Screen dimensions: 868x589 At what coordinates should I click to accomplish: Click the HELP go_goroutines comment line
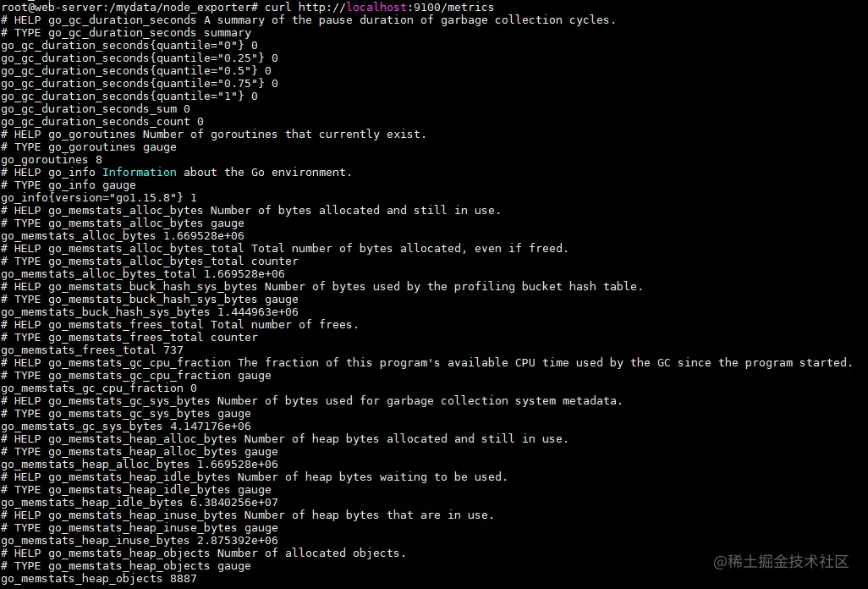tap(214, 135)
